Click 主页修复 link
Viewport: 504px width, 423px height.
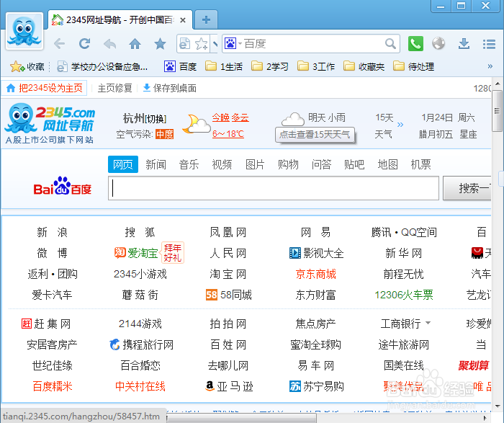pos(114,88)
